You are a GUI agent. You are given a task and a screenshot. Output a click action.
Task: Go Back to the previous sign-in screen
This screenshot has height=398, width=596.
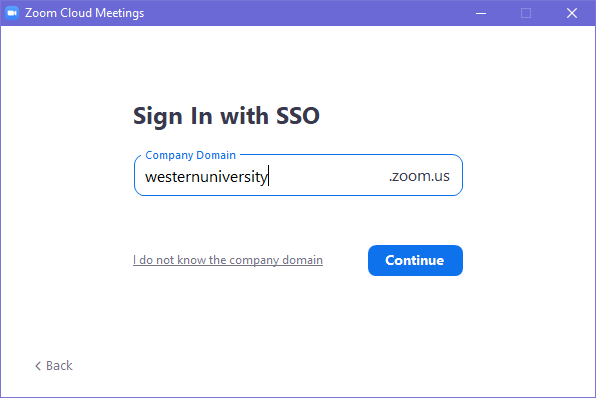click(54, 366)
